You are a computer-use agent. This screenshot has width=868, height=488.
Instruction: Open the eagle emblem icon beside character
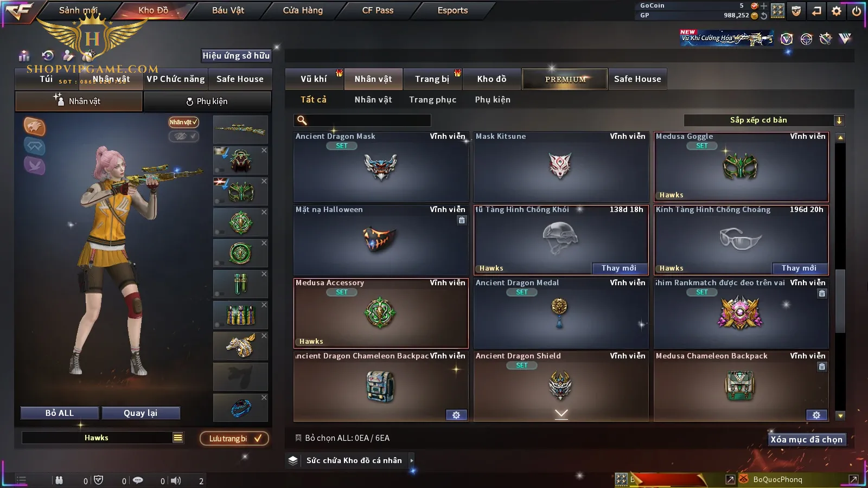tap(35, 126)
